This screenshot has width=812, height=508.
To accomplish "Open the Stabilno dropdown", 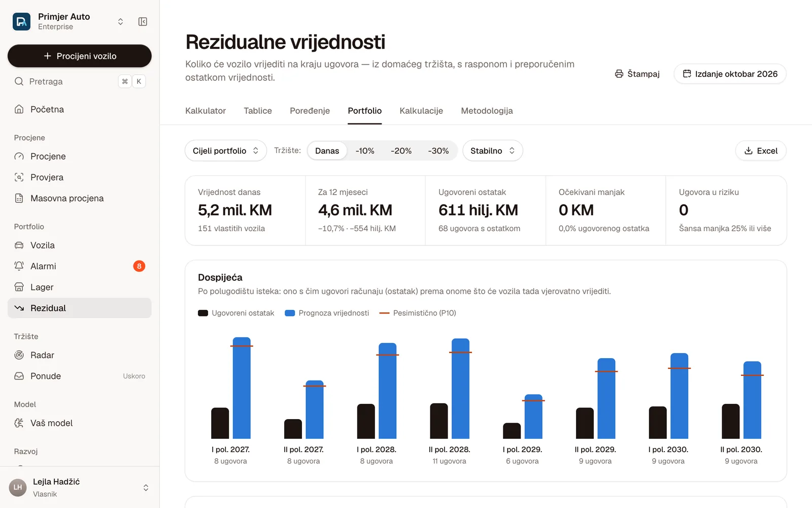I will coord(493,151).
